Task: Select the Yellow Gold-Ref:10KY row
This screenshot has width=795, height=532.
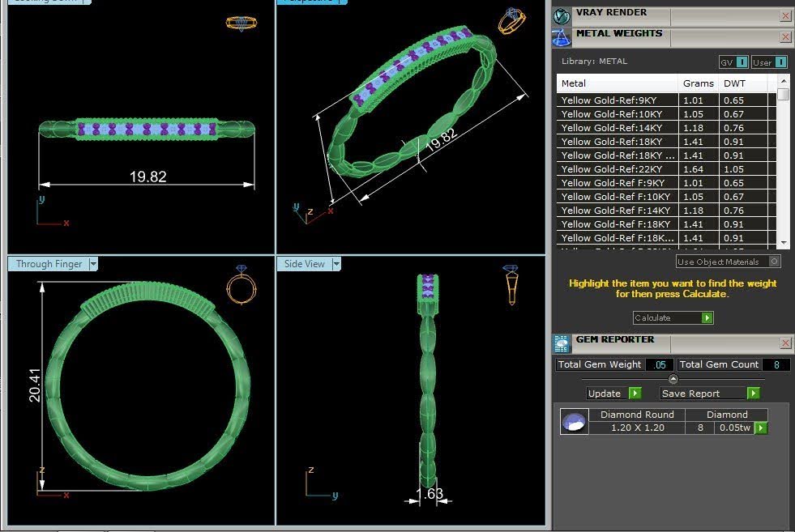Action: 666,114
